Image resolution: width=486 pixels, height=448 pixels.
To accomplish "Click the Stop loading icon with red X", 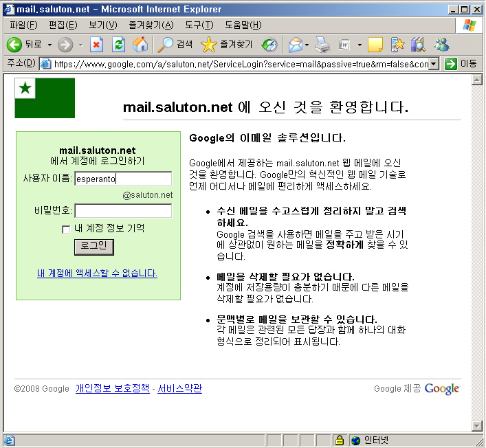I will coord(96,45).
